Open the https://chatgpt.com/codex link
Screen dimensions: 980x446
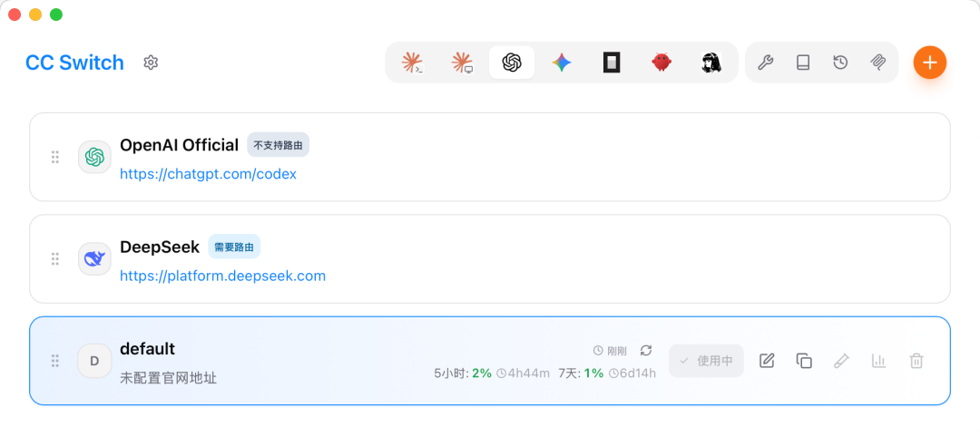click(208, 174)
